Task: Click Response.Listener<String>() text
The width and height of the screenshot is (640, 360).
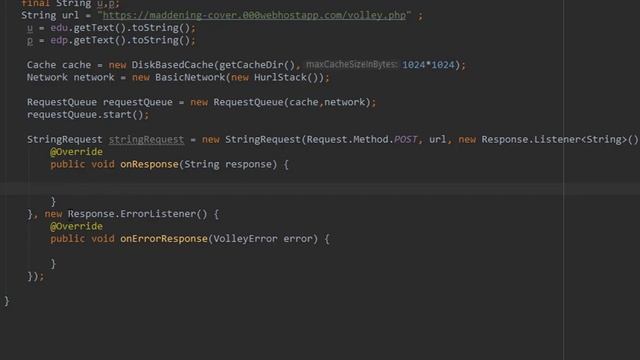Action: click(560, 140)
